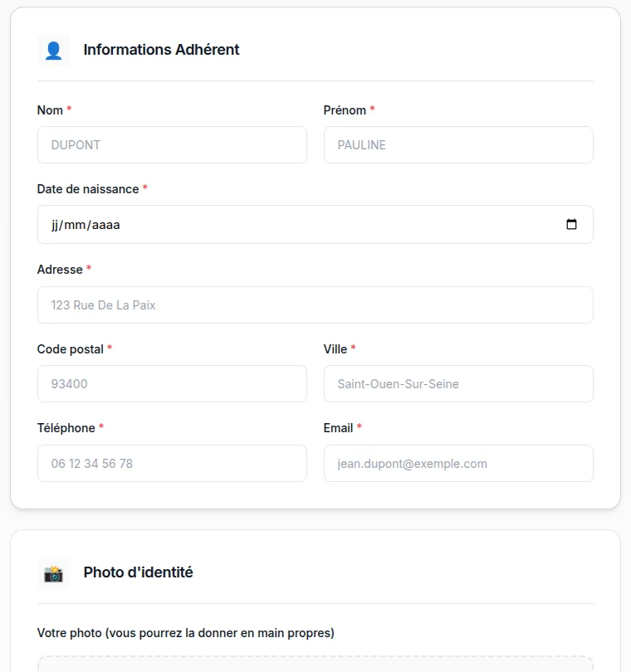Click the Informations Adhérent heading

point(161,50)
